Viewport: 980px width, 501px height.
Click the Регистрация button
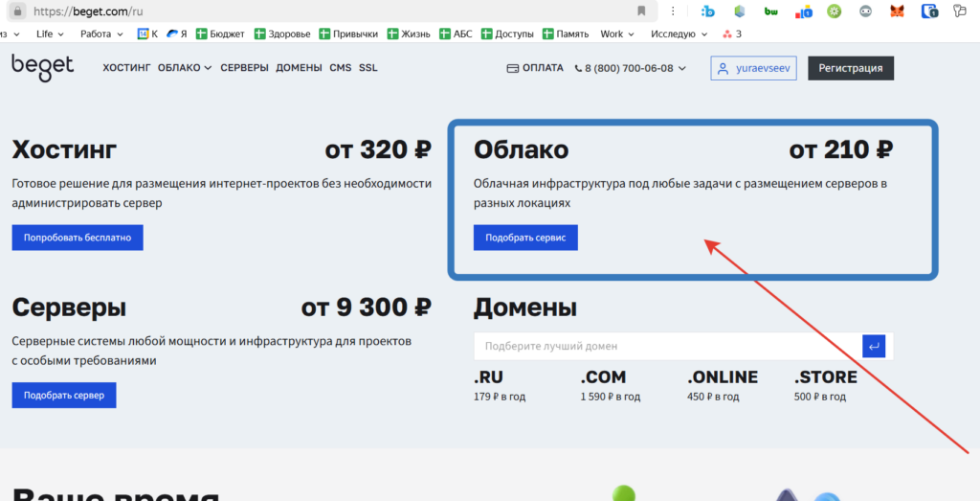pos(851,68)
